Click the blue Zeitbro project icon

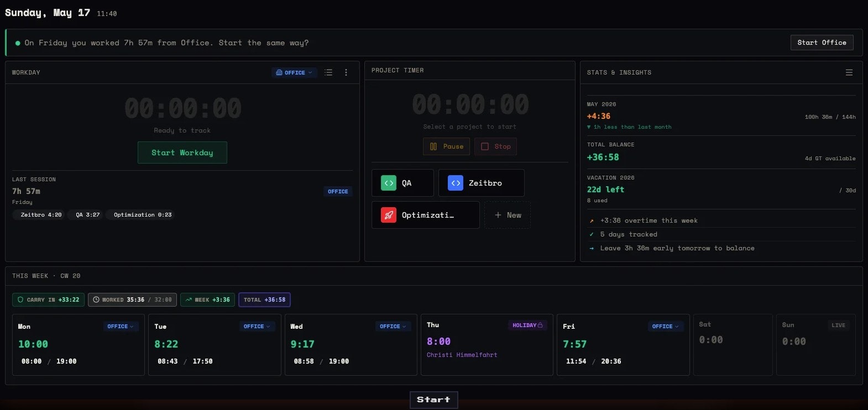point(456,183)
